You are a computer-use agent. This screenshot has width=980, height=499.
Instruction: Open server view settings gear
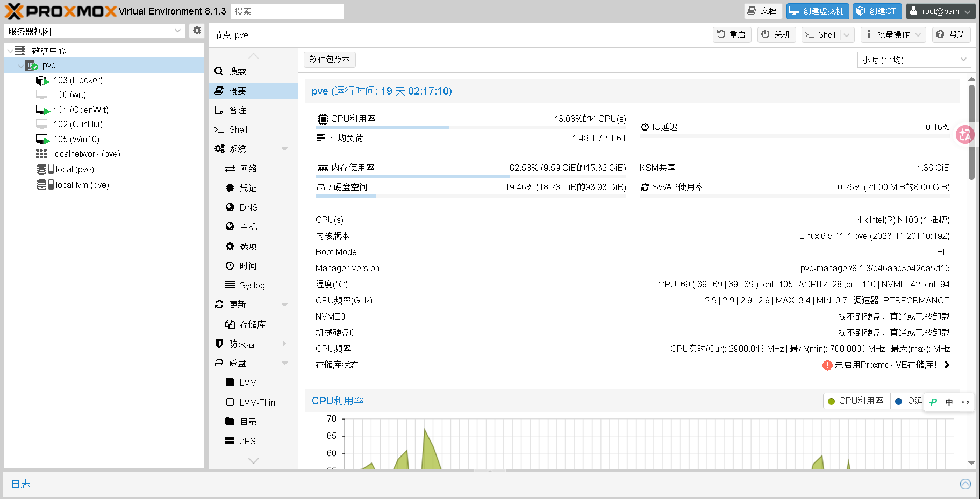pos(197,31)
